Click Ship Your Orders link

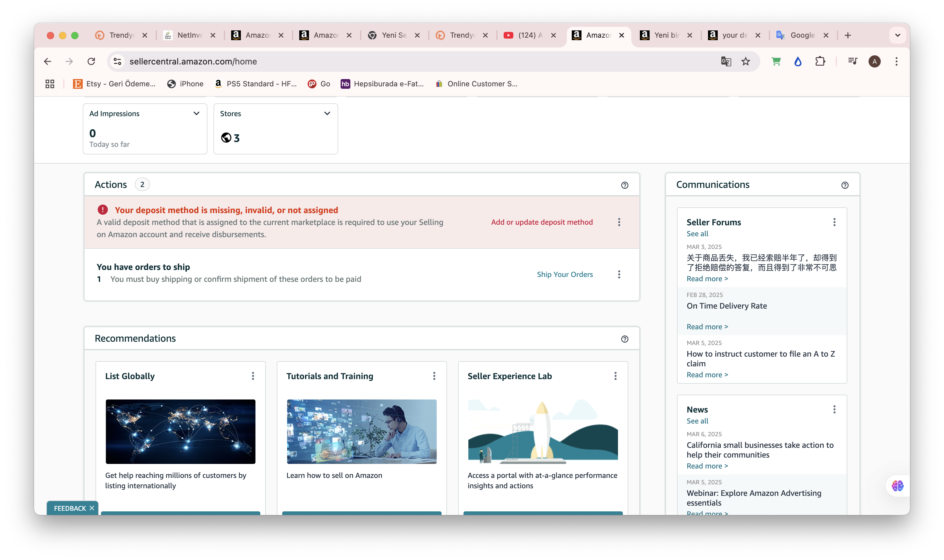tap(565, 274)
